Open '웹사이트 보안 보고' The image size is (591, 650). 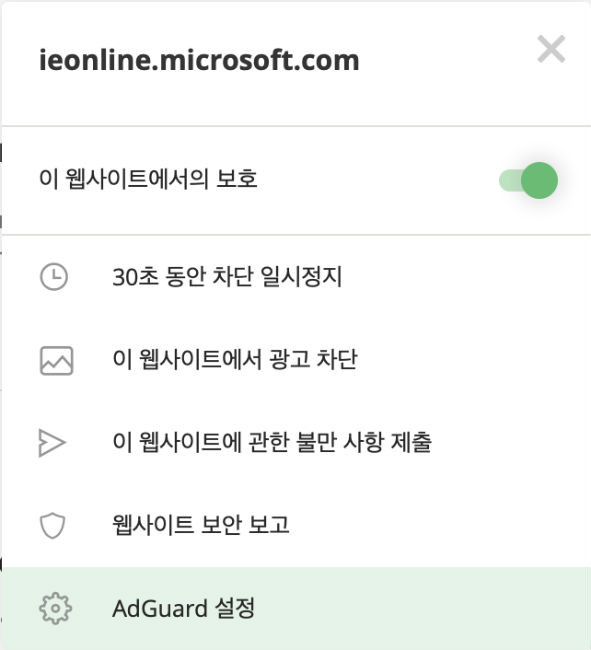coord(201,525)
